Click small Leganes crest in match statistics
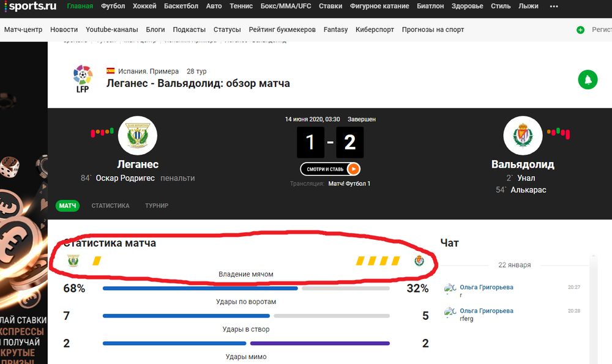 point(73,261)
